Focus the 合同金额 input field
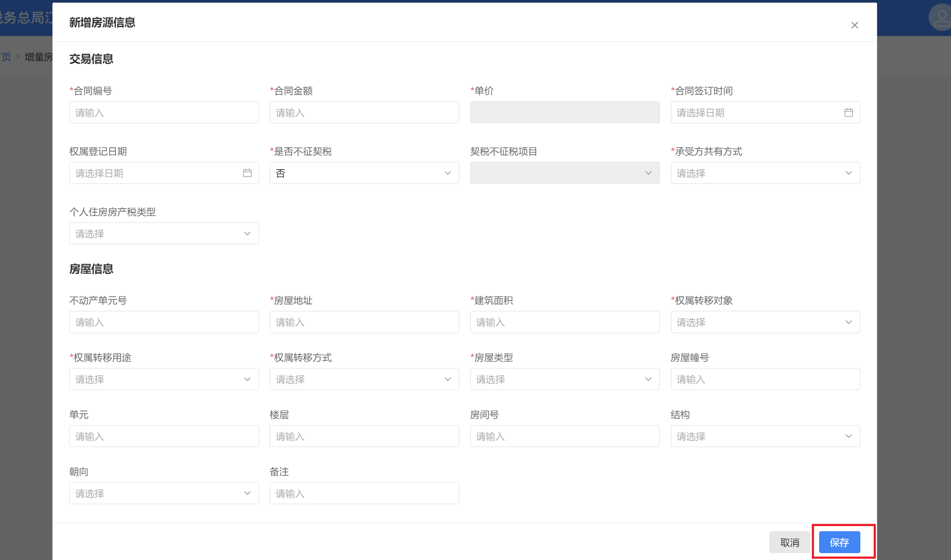 tap(364, 113)
